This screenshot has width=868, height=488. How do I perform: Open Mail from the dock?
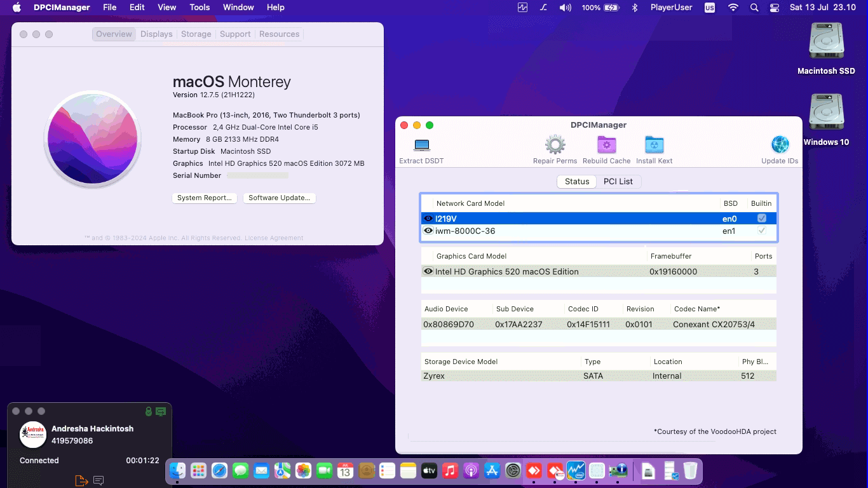click(x=261, y=471)
